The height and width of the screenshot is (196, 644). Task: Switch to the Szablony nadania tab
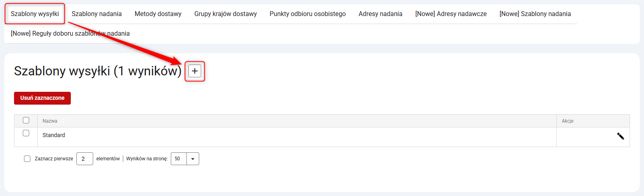[x=96, y=14]
